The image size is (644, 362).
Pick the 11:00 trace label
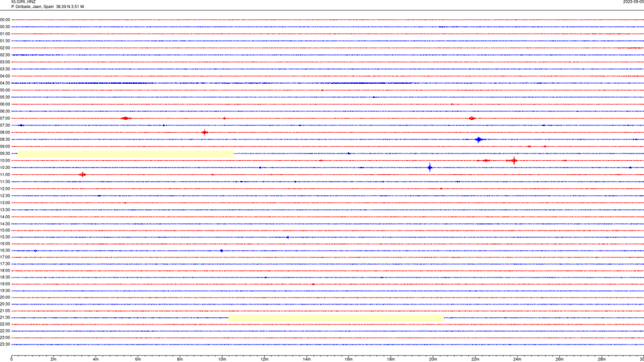pos(5,175)
